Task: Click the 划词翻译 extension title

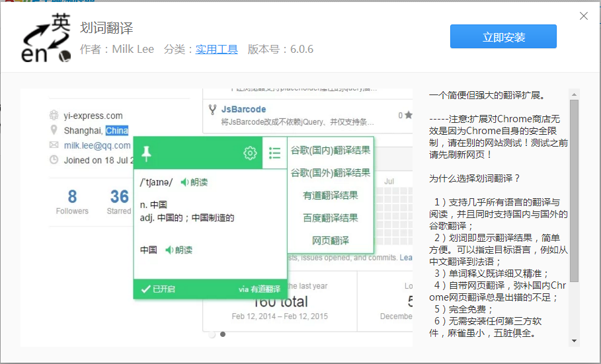Action: 106,28
